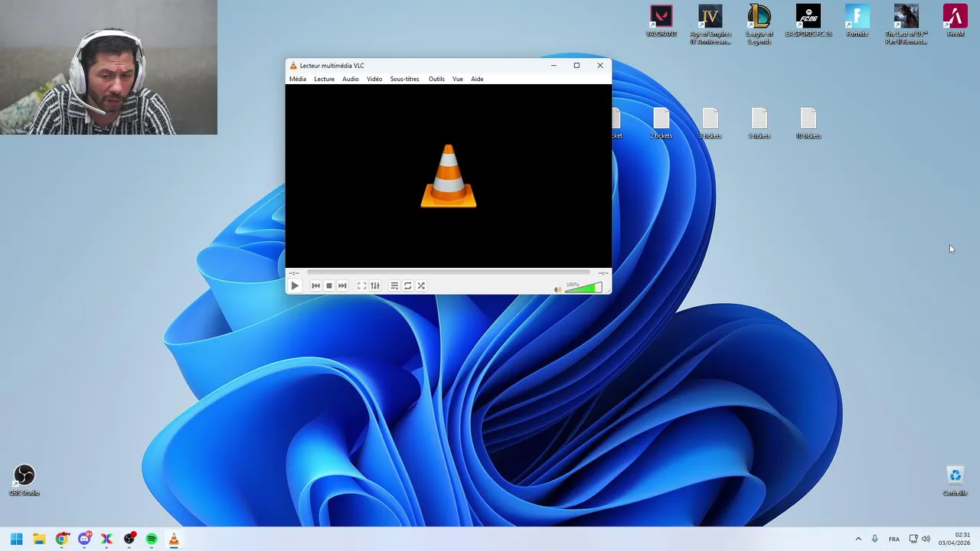Go to previous media in VLC
The image size is (980, 551).
[x=315, y=285]
